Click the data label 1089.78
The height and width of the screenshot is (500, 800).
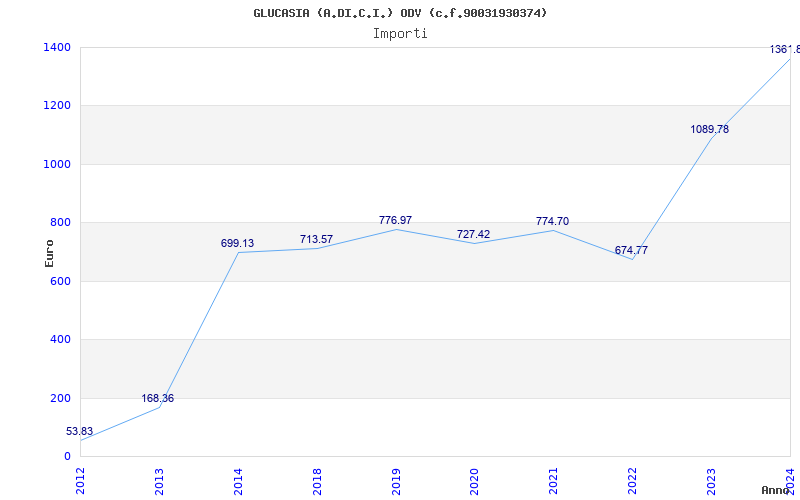pos(710,129)
